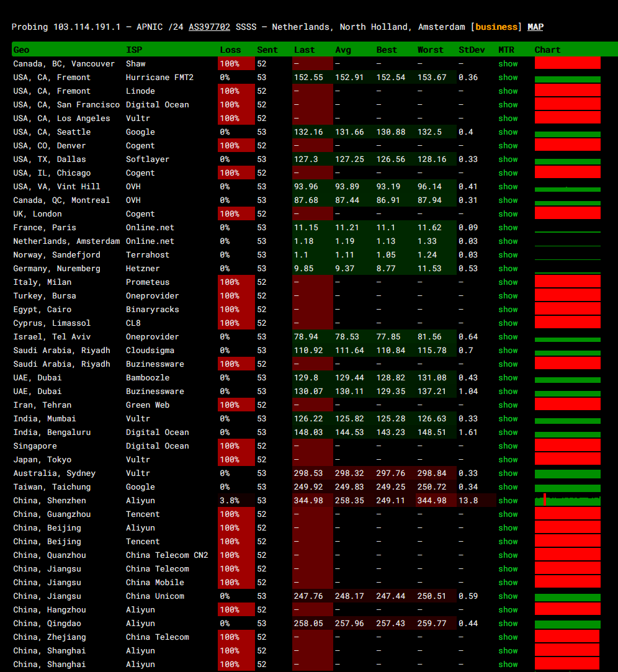Click the 152.91 average latency value
This screenshot has height=672, width=618.
(x=349, y=78)
